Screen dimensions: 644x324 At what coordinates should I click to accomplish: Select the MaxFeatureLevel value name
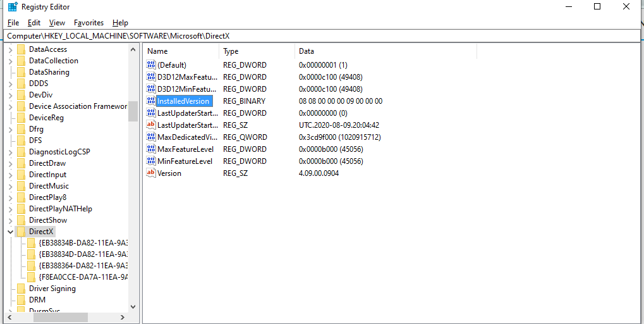tap(185, 149)
